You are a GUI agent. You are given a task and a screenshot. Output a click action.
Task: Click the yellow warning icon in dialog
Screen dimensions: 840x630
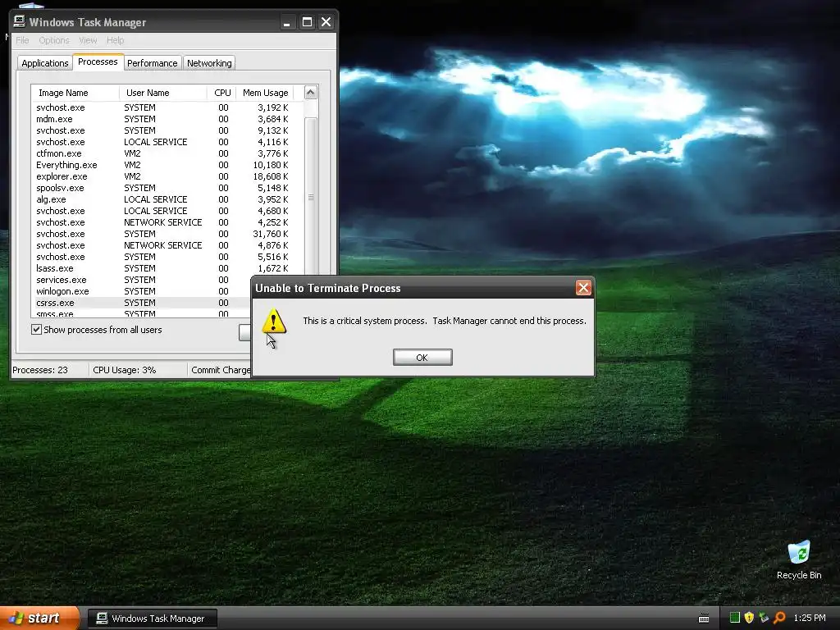tap(274, 321)
